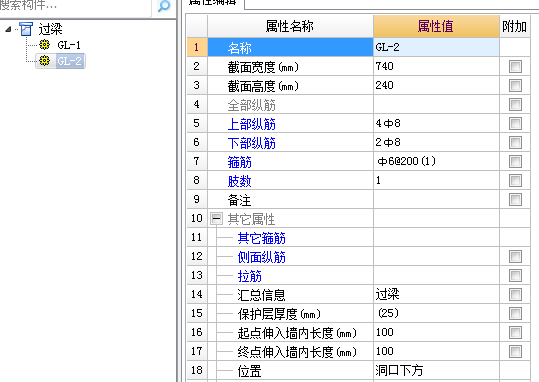Edit the section height value 240
Viewport: 539px width, 382px height.
coord(436,85)
